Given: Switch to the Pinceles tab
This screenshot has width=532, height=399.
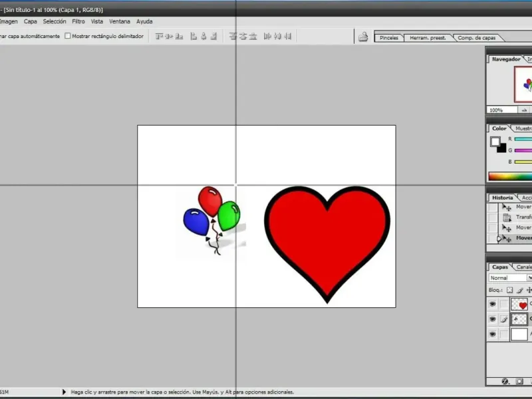Looking at the screenshot, I should (x=389, y=38).
